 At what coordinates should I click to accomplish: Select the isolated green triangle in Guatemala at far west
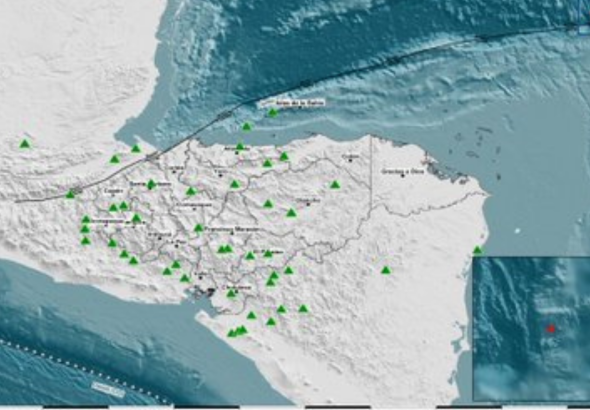pyautogui.click(x=25, y=144)
